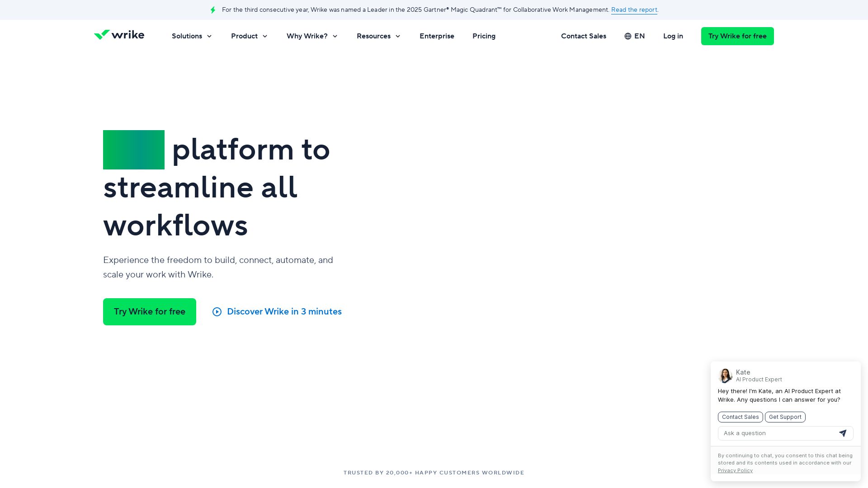Click the globe language icon
The image size is (868, 488).
pos(628,36)
